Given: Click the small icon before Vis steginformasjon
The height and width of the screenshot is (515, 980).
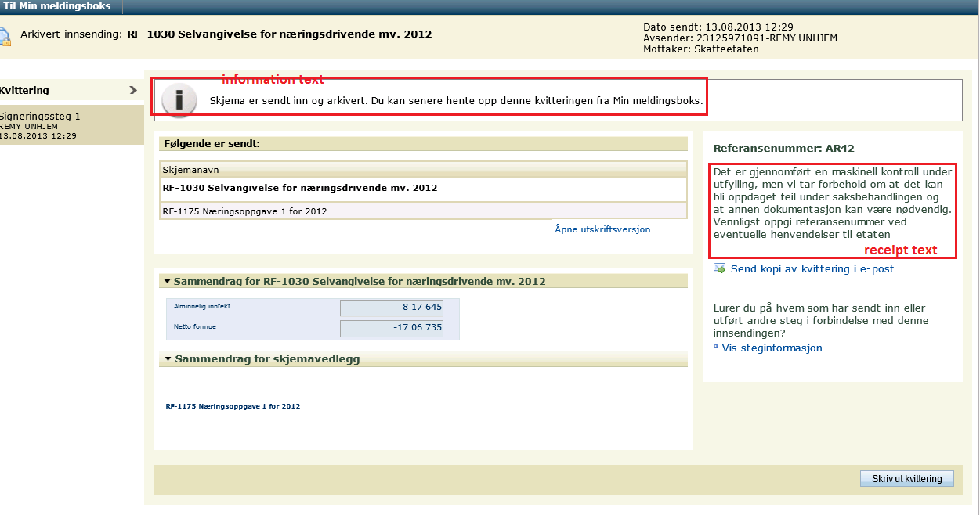Looking at the screenshot, I should click(716, 347).
